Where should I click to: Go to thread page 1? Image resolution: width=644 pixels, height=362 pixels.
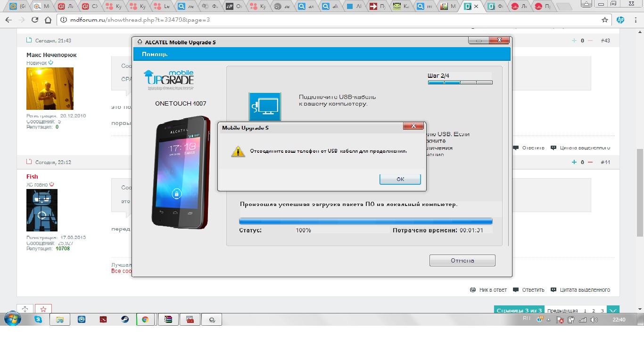point(585,311)
